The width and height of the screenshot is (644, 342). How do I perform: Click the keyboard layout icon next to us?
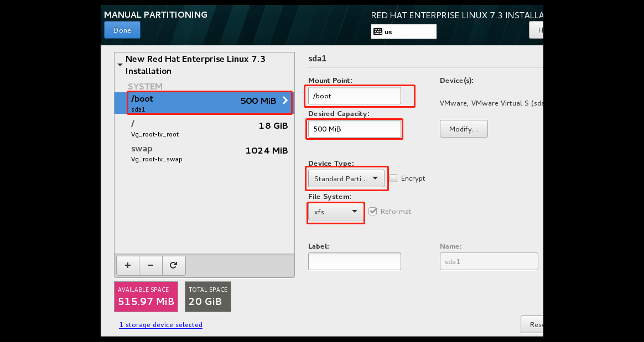click(x=378, y=31)
